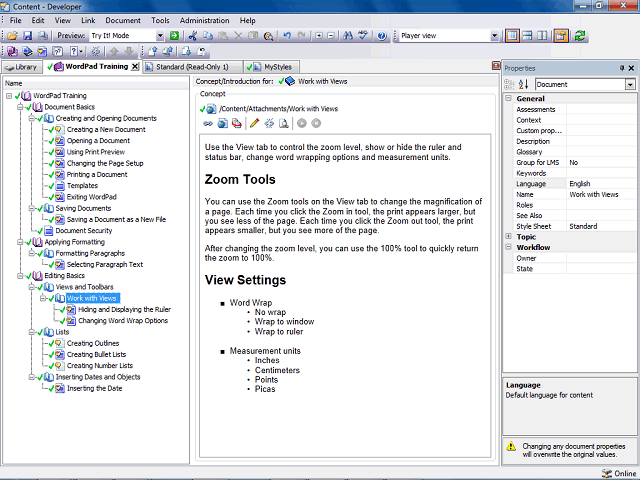Click the New Topic icon
The width and height of the screenshot is (640, 480).
(x=42, y=51)
